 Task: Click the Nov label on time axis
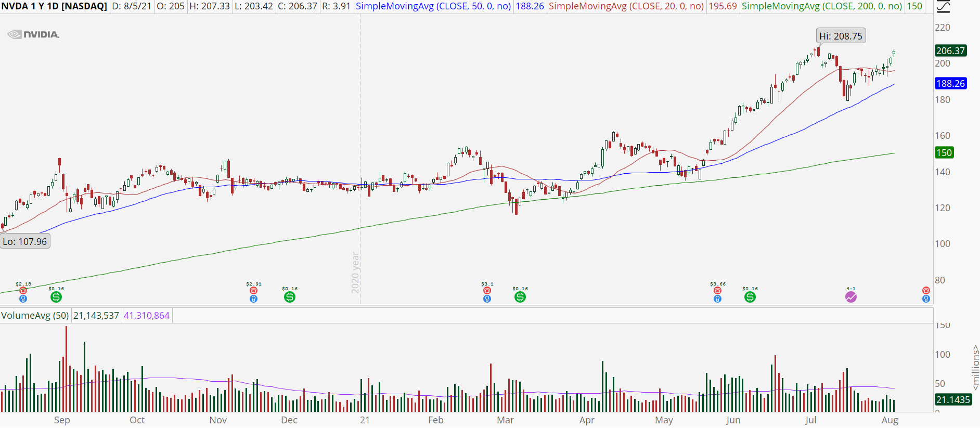point(218,420)
